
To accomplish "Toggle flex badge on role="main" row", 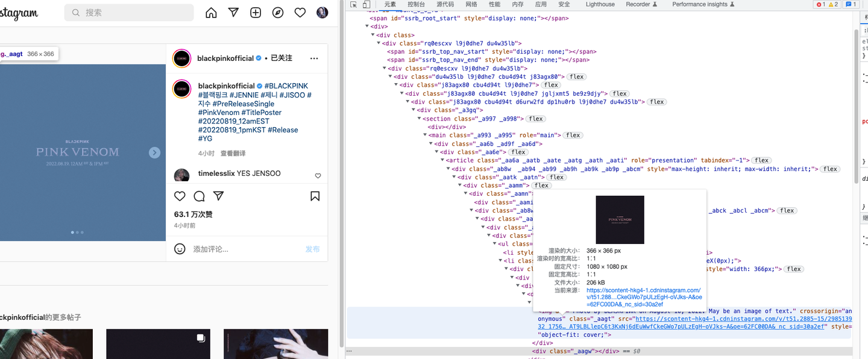I will click(573, 136).
